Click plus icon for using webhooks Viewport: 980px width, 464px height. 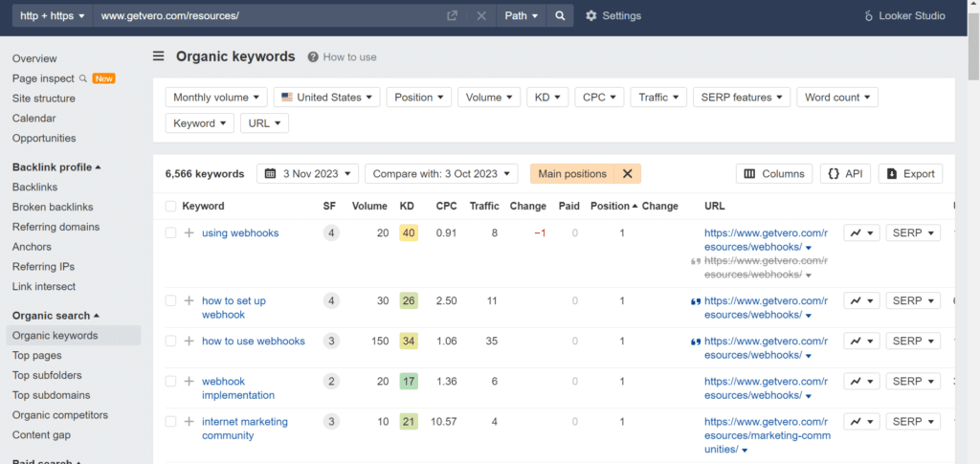tap(189, 232)
